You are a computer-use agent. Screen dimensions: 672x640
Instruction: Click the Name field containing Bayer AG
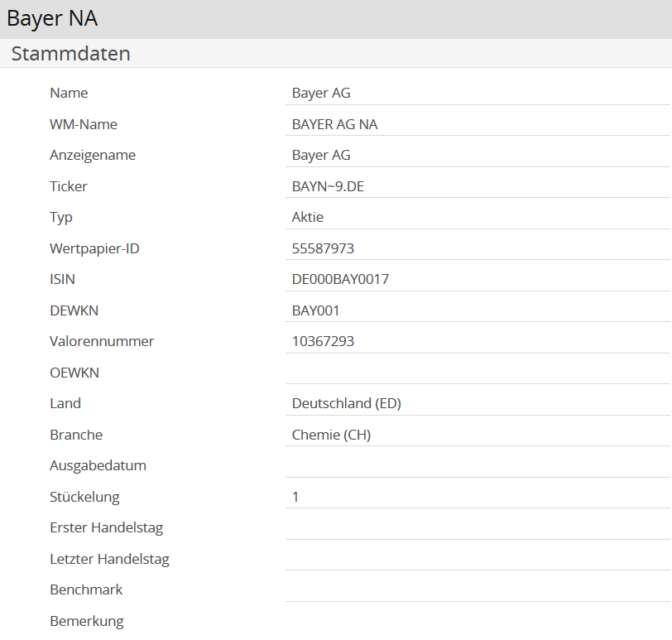pyautogui.click(x=478, y=94)
